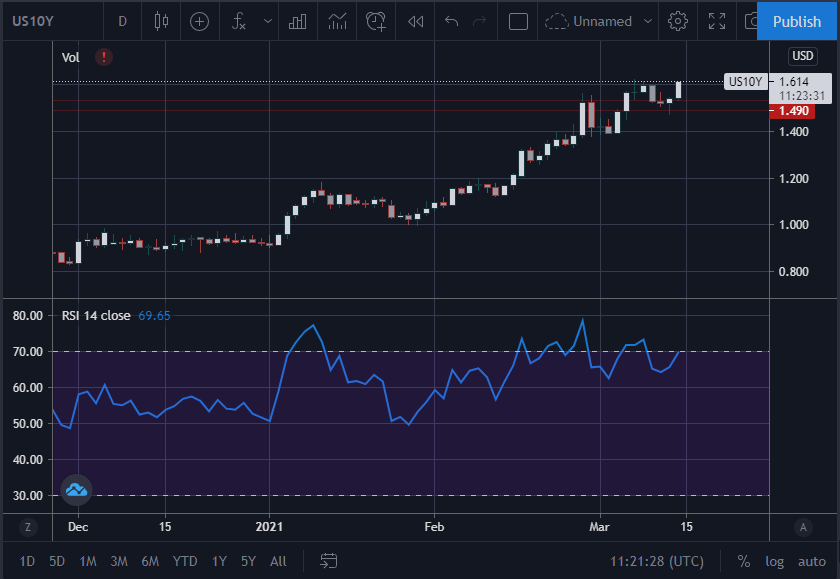Select the chart layout square icon
This screenshot has height=579, width=840.
coord(518,21)
